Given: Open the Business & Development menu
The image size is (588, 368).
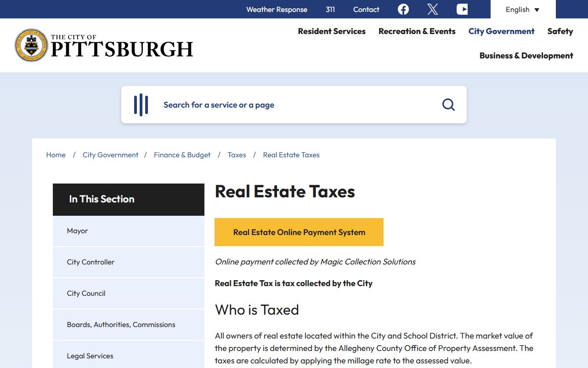Looking at the screenshot, I should click(x=526, y=56).
